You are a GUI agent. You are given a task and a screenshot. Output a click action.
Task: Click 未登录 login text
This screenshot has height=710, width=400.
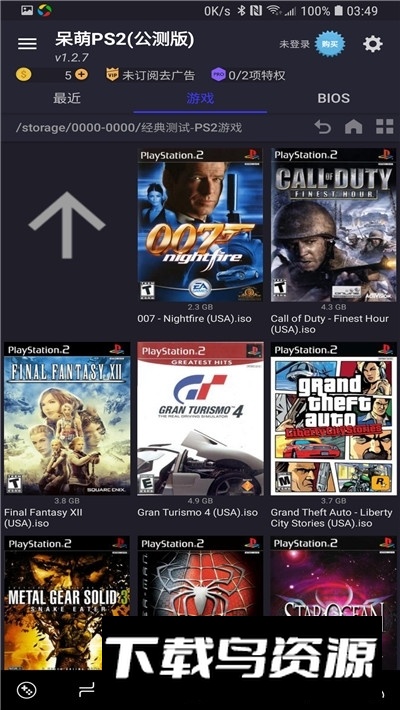[294, 44]
